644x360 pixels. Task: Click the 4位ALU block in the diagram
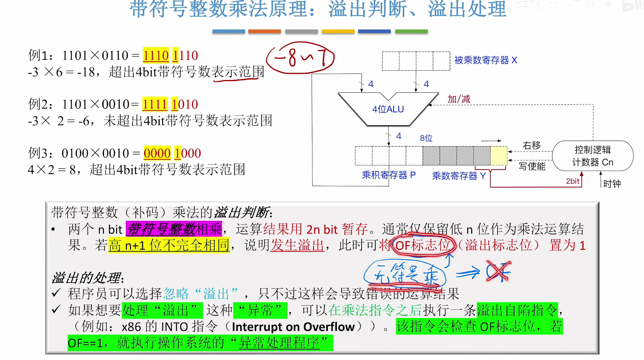point(388,109)
